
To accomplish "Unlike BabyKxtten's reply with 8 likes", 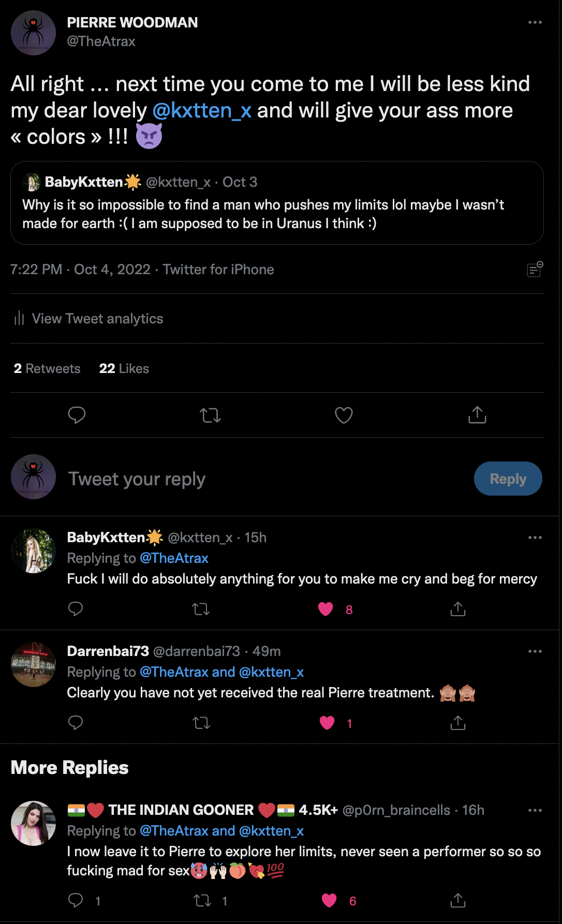I will tap(326, 609).
